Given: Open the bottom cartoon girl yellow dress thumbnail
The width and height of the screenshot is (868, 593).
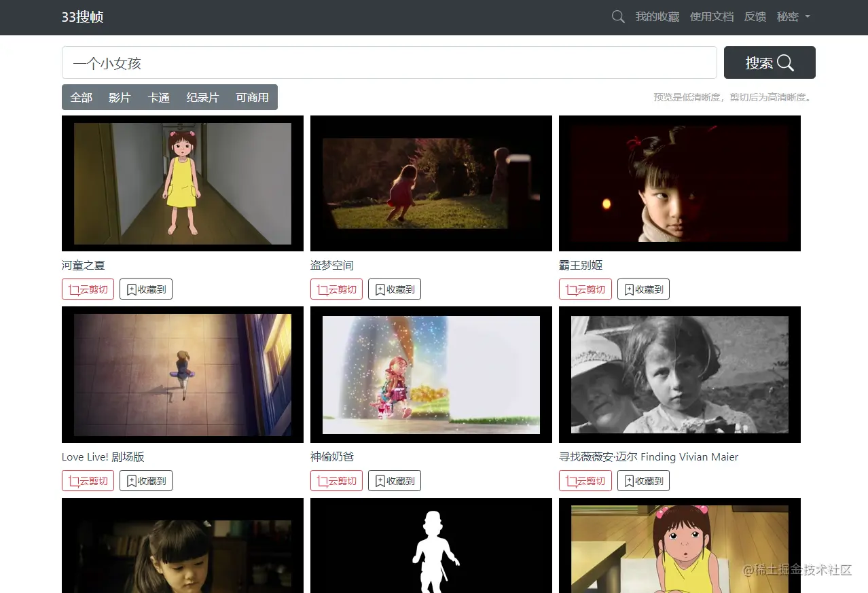Looking at the screenshot, I should click(x=680, y=545).
